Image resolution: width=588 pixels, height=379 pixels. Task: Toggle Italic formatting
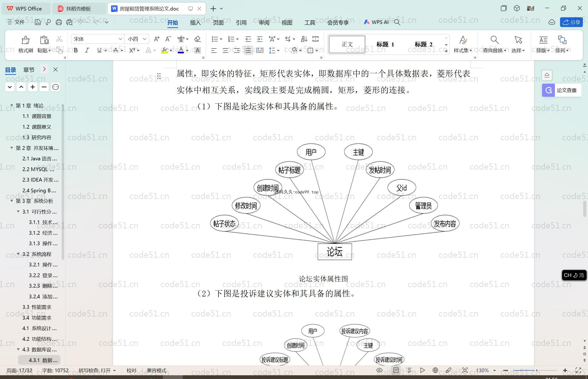(87, 50)
